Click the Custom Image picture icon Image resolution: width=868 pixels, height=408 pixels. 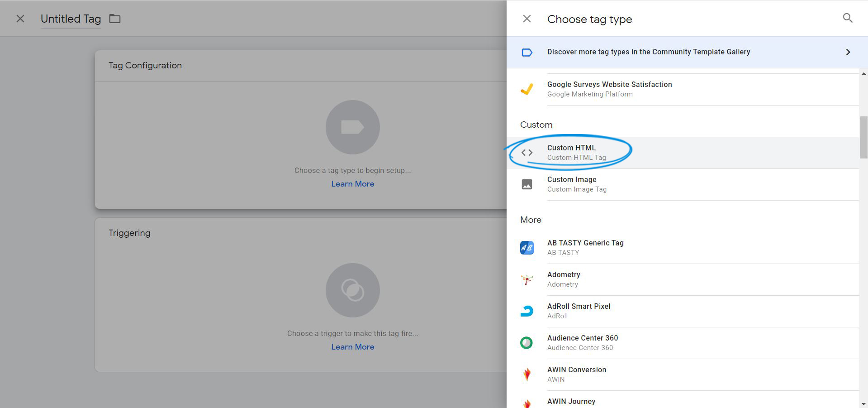point(527,184)
